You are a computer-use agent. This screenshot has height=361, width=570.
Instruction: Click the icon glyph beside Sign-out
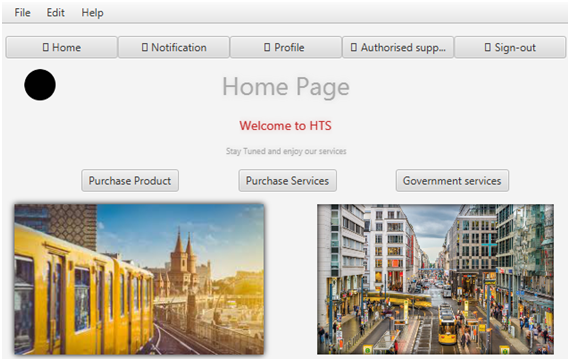coord(488,47)
